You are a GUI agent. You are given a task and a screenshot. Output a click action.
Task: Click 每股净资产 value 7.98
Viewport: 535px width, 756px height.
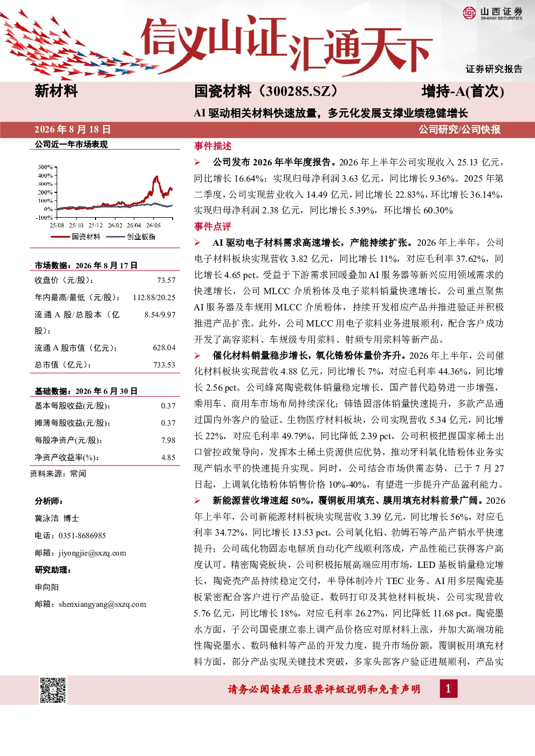click(x=168, y=440)
